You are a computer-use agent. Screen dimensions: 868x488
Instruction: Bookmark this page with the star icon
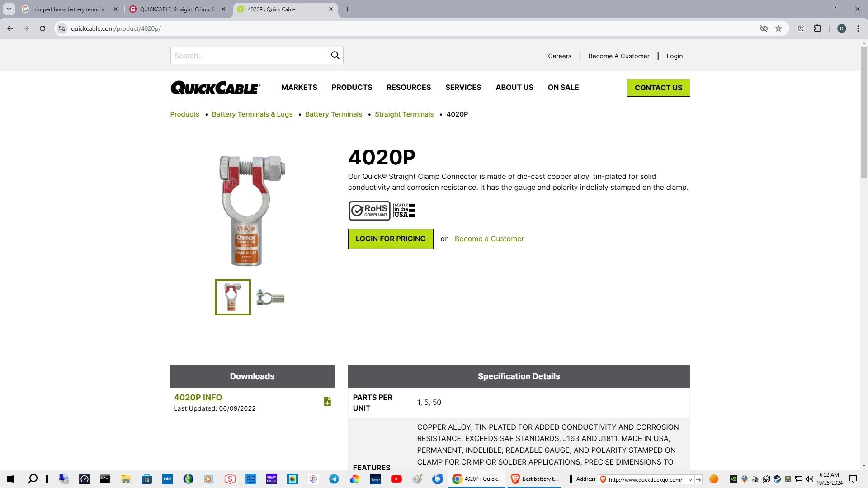[x=778, y=28]
